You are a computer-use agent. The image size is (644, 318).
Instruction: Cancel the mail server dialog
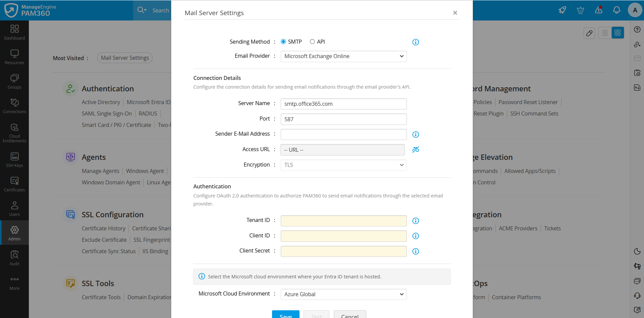(x=350, y=314)
